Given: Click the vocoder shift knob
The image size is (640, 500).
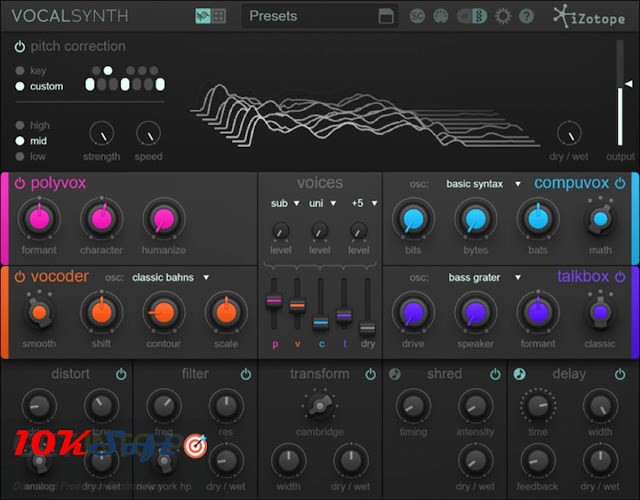Looking at the screenshot, I should pyautogui.click(x=102, y=312).
